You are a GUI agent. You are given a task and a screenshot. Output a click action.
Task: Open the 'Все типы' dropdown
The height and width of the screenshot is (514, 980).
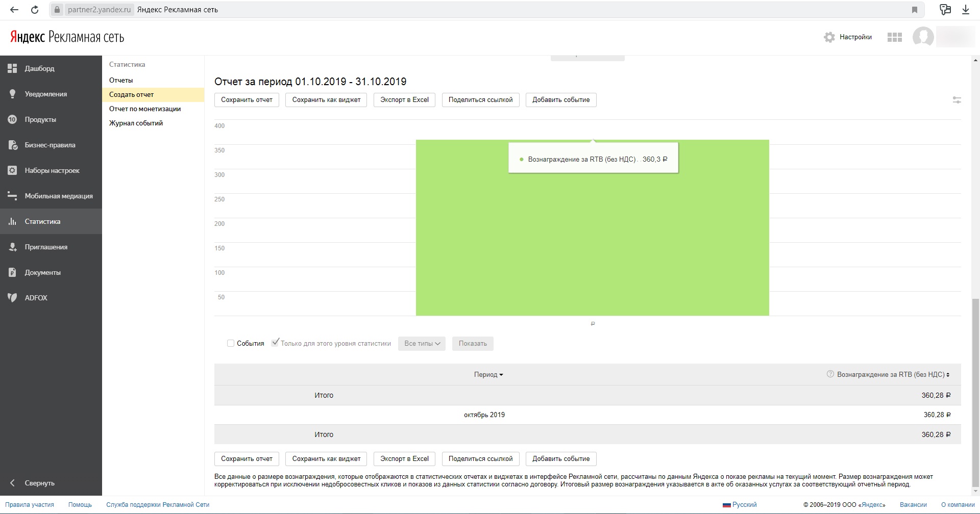point(422,344)
